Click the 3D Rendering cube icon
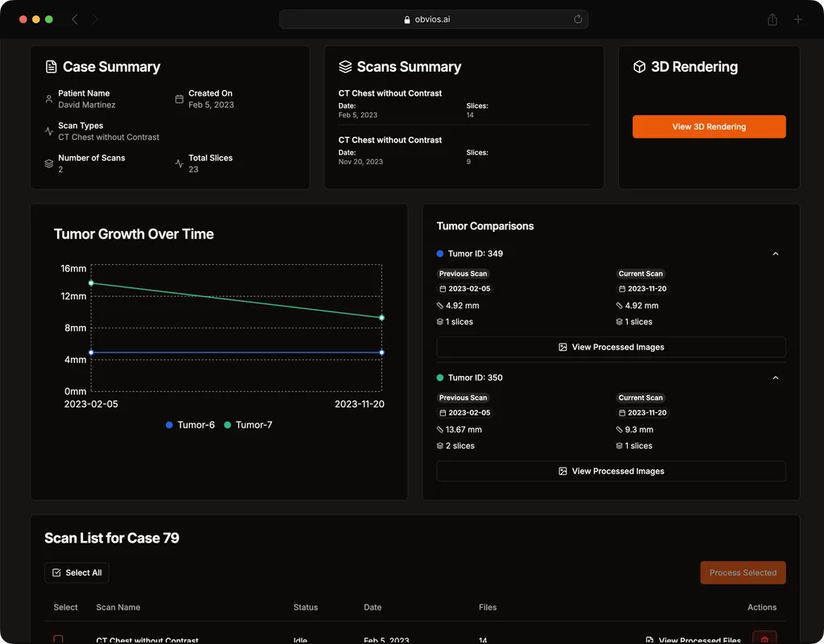The height and width of the screenshot is (644, 824). [x=639, y=67]
